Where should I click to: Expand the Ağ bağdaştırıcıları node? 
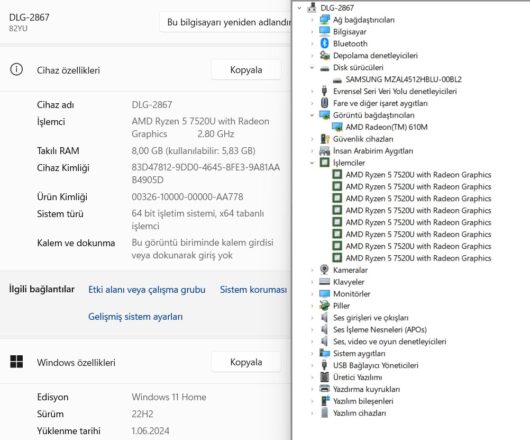312,20
